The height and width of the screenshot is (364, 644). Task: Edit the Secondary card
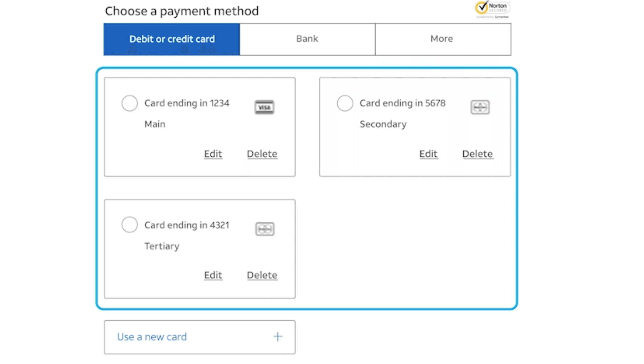[428, 154]
